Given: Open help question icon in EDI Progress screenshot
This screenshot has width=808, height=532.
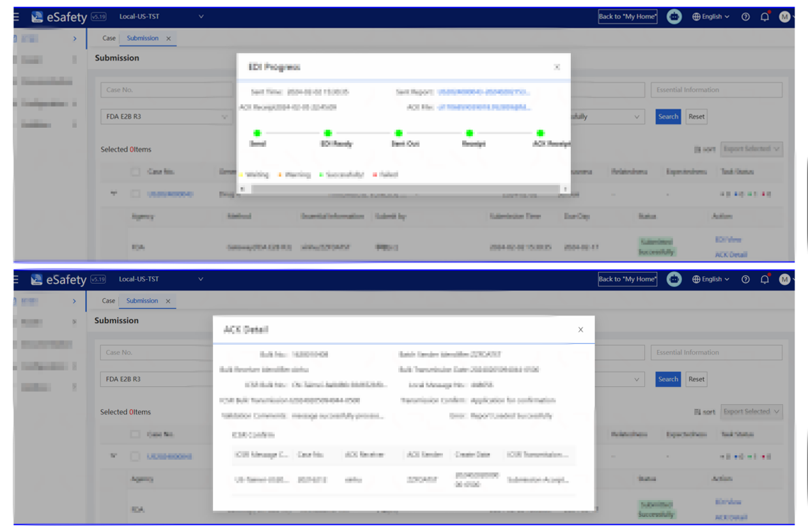Looking at the screenshot, I should tap(745, 17).
